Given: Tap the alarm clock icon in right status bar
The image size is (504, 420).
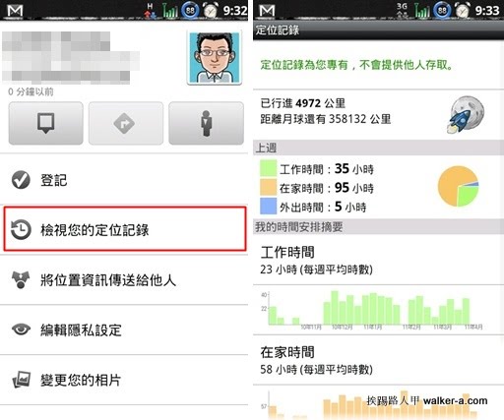Looking at the screenshot, I should (462, 11).
